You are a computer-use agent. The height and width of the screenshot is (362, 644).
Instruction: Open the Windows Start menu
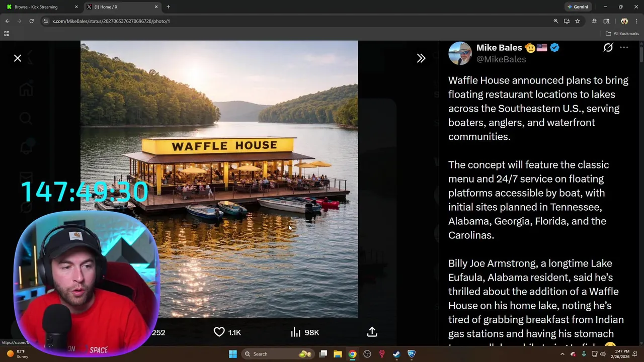[233, 354]
